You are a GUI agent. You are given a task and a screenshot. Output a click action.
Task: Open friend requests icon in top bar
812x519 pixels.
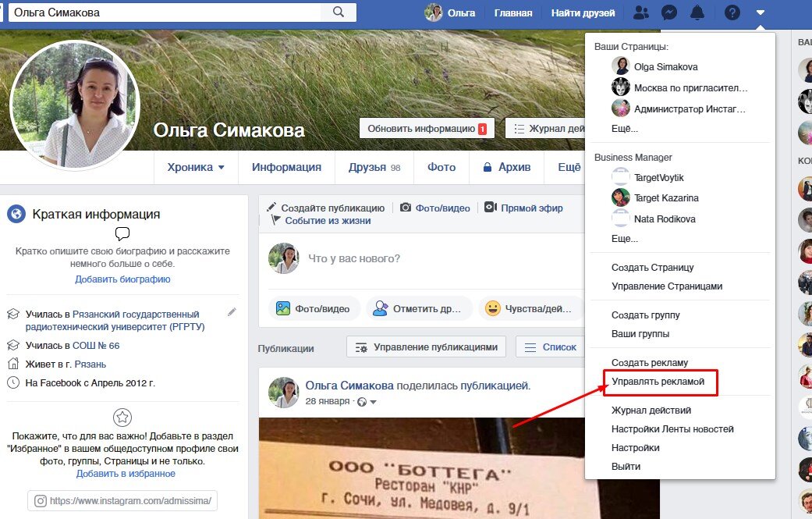[641, 12]
